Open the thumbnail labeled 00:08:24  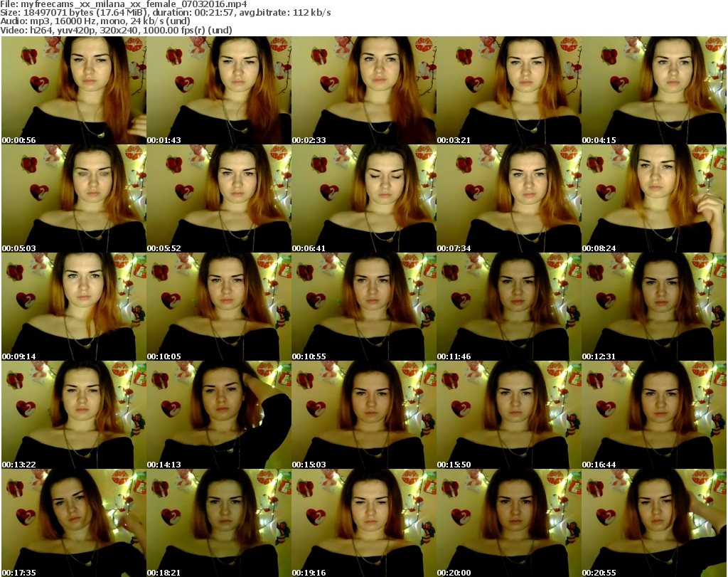tap(653, 198)
